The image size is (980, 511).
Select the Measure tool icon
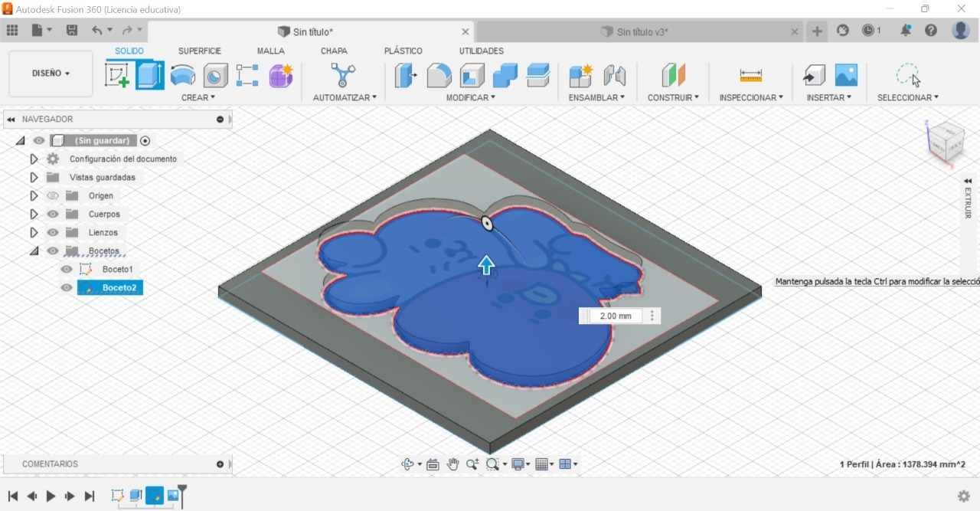coord(751,75)
